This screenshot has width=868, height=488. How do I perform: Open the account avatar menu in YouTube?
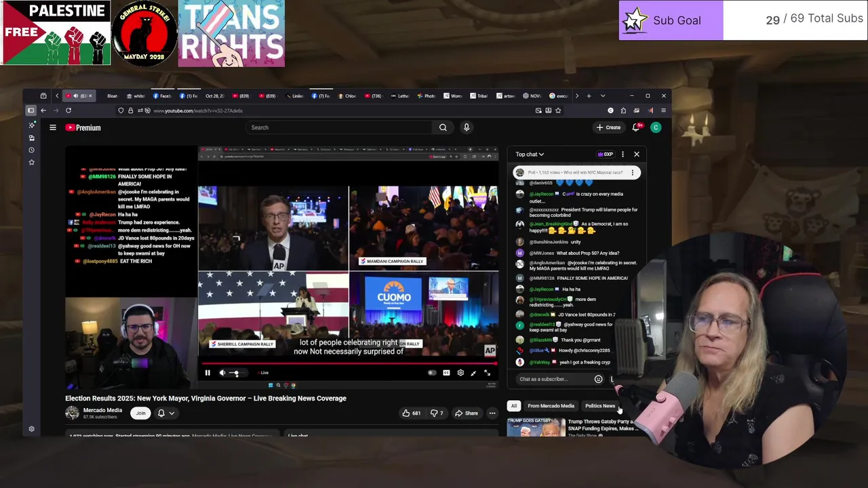(656, 127)
